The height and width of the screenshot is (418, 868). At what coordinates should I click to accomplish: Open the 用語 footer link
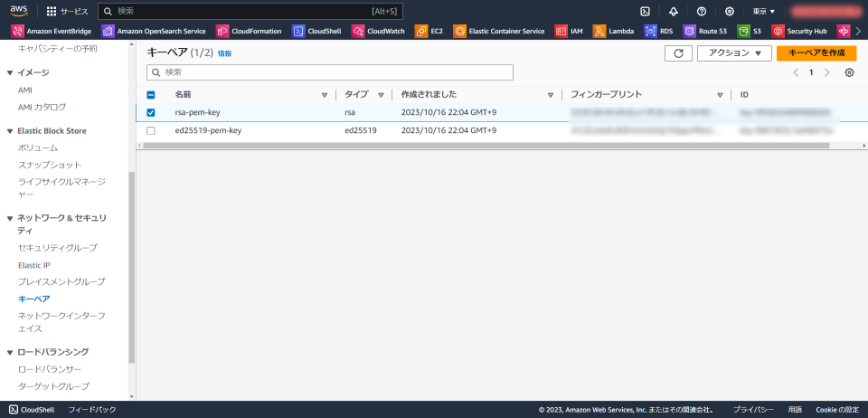(x=795, y=410)
